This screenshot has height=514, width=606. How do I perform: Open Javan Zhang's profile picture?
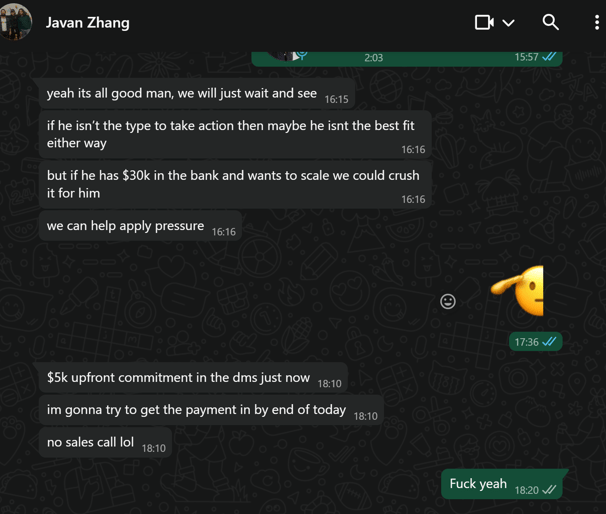click(x=15, y=22)
